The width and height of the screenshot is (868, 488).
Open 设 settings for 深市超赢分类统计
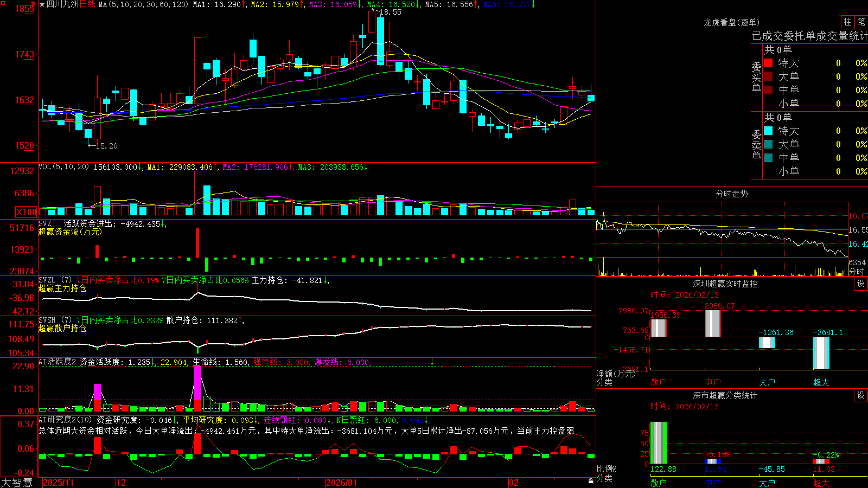(861, 395)
